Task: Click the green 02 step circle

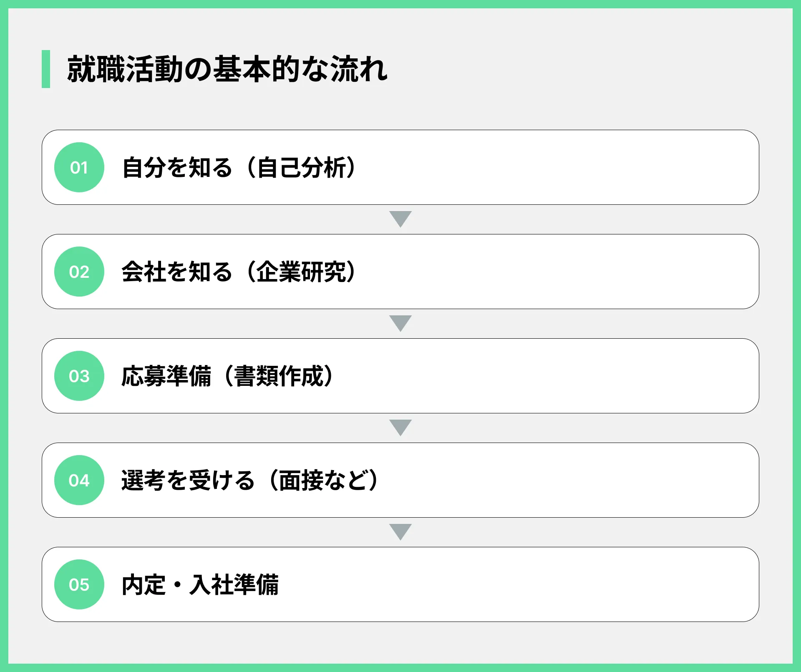Action: point(79,272)
